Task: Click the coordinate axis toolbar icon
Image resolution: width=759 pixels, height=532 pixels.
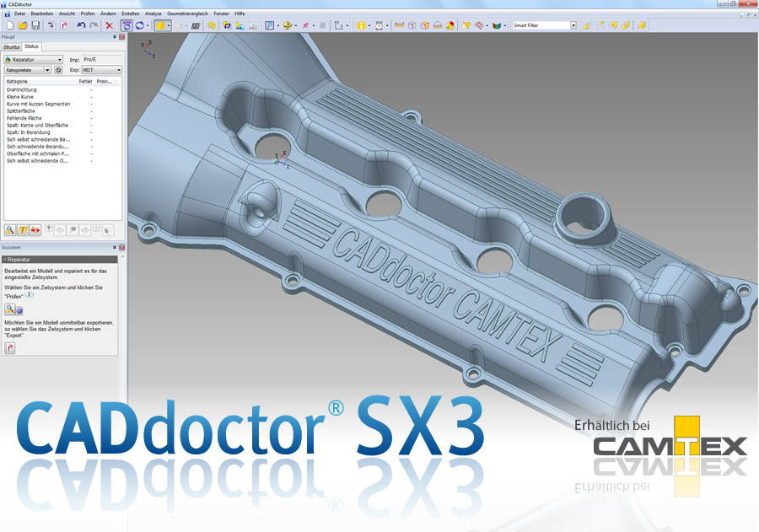Action: (x=338, y=25)
